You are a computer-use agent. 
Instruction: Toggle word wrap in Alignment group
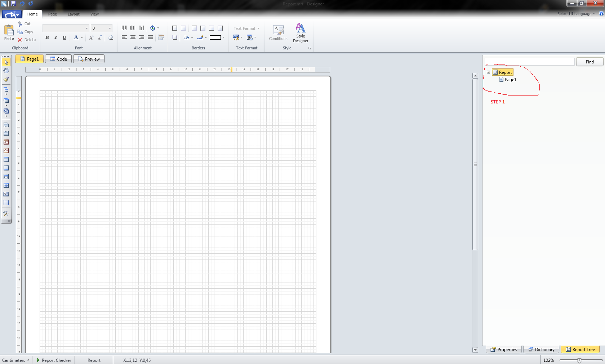point(161,37)
